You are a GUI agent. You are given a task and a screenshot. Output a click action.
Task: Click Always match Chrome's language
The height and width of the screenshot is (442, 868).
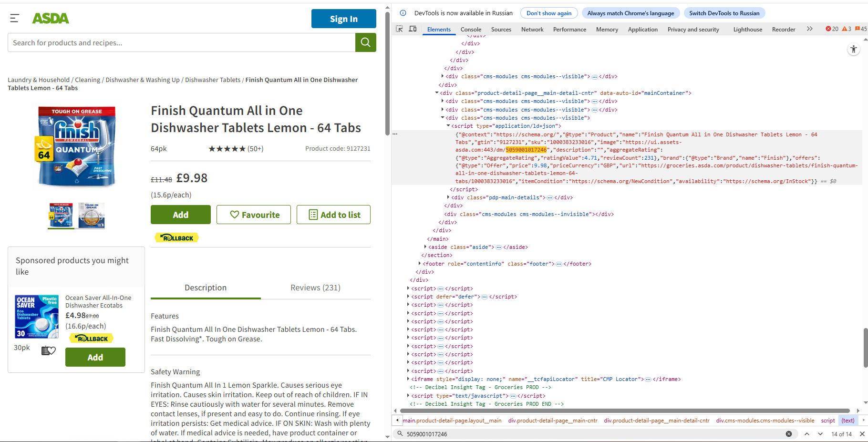tap(630, 13)
